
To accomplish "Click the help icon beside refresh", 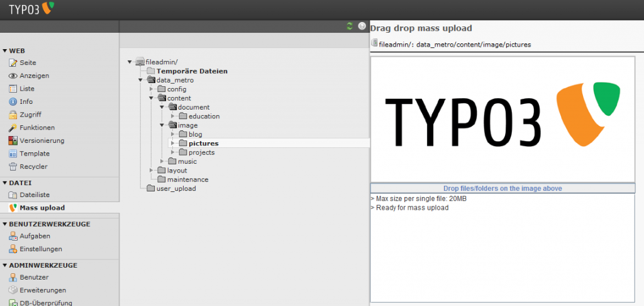I will point(362,26).
